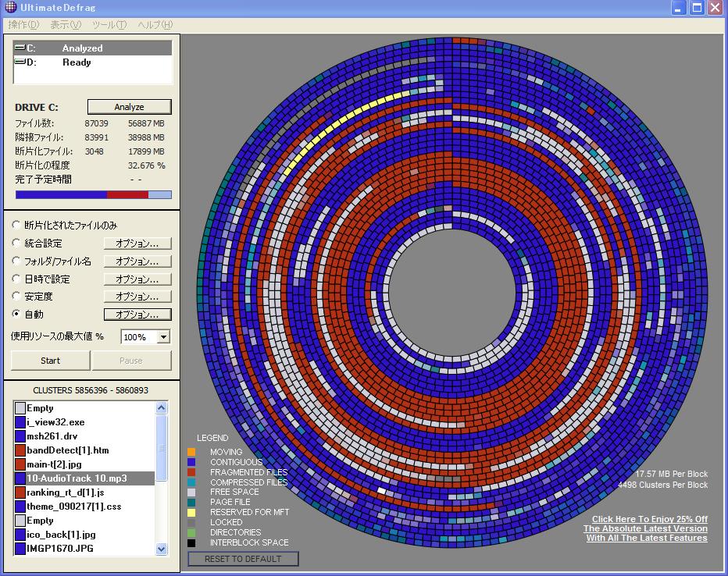Viewport: 728px width, 576px height.
Task: Click the Pause button
Action: click(x=131, y=361)
